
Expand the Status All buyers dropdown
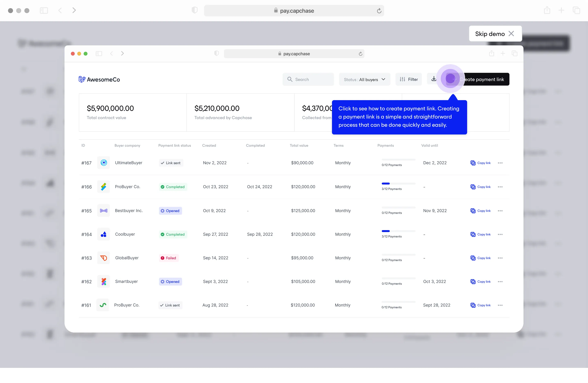click(364, 79)
